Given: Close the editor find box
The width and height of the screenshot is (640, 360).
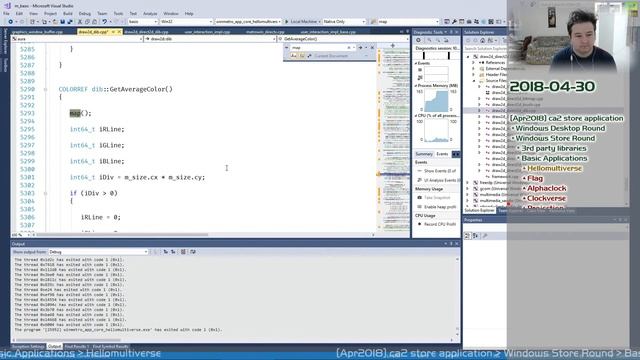Looking at the screenshot, I should pos(372,48).
